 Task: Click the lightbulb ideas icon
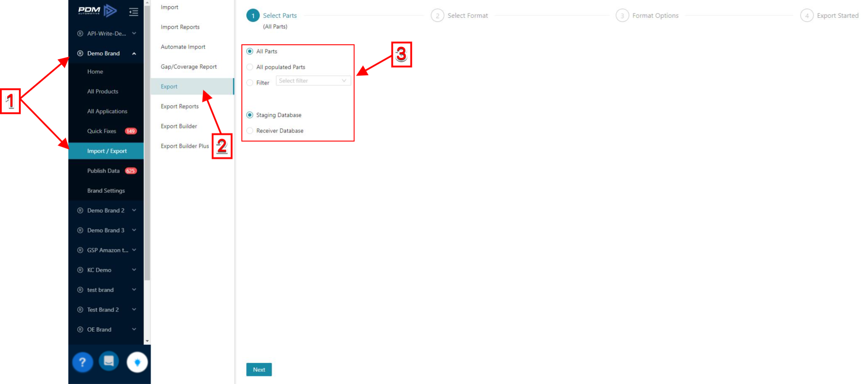coord(137,362)
